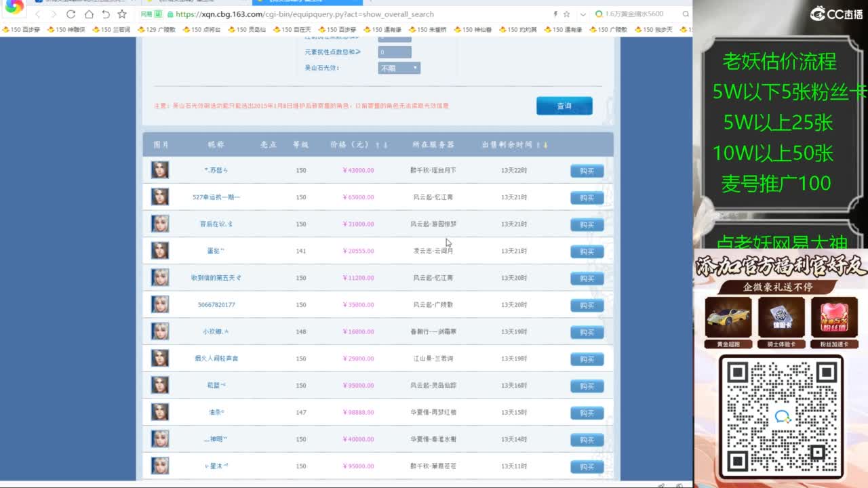Open the 昊山石光效 dropdown set to 不限
This screenshot has width=868, height=488.
(x=399, y=68)
